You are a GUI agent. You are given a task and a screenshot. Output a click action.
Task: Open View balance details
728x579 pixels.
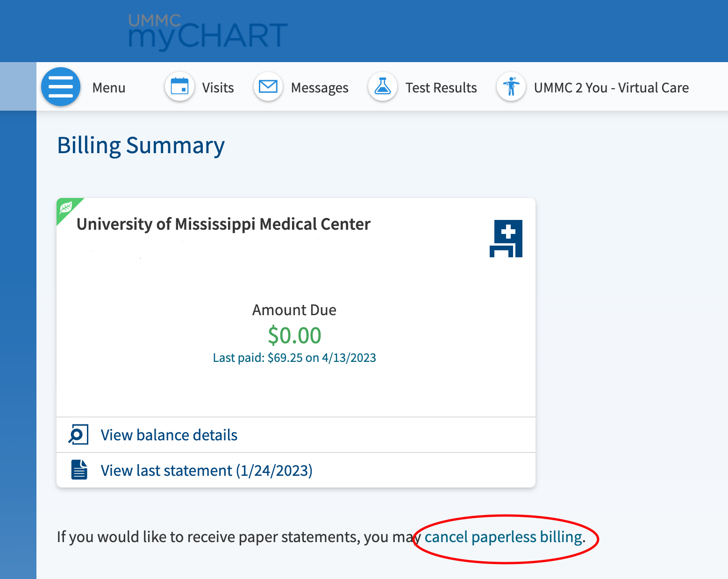coord(169,435)
